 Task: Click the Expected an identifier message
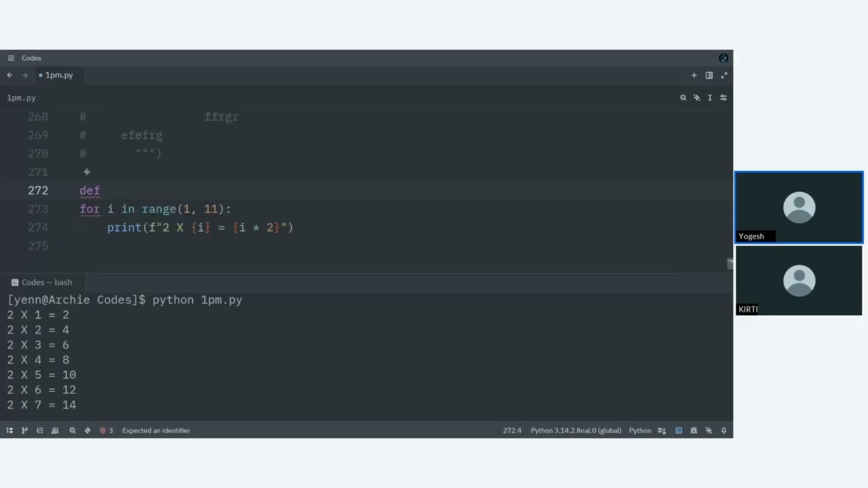(156, 430)
